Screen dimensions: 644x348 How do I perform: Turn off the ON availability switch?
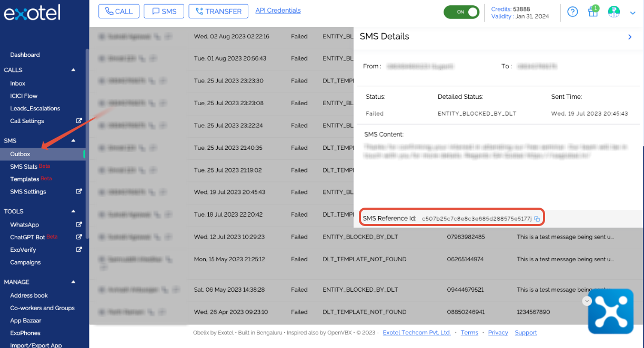461,12
